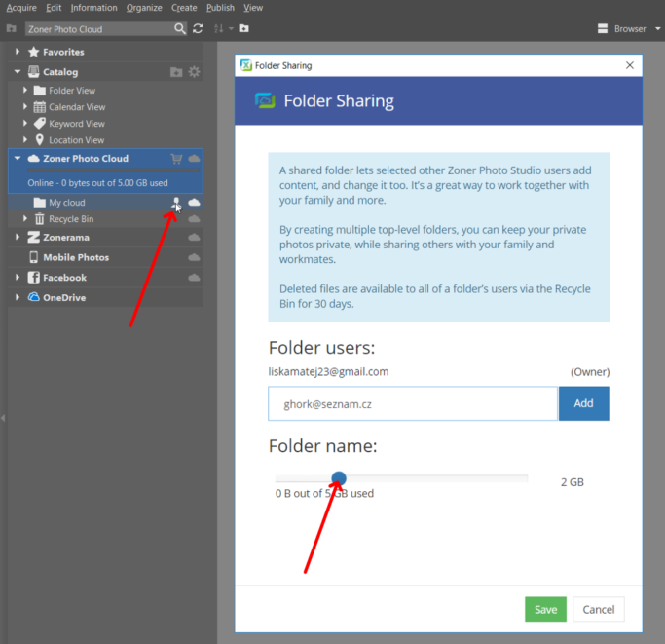665x644 pixels.
Task: Click the Folder Sharing header logo icon
Action: click(265, 100)
